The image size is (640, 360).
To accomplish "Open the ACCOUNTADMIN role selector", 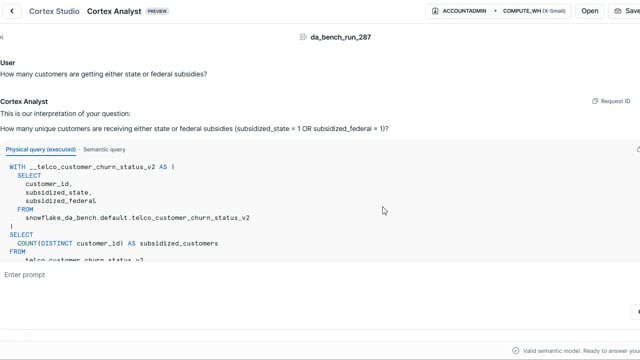I will 459,11.
